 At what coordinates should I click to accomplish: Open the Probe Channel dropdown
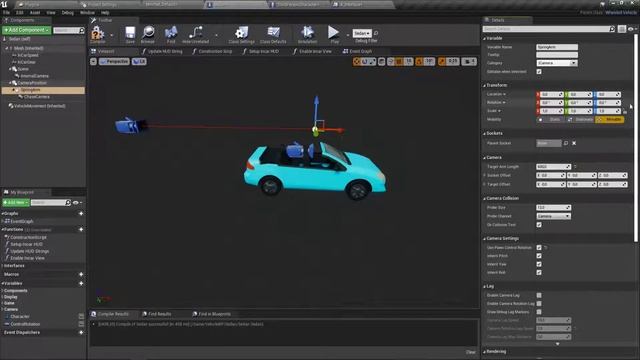pos(553,216)
